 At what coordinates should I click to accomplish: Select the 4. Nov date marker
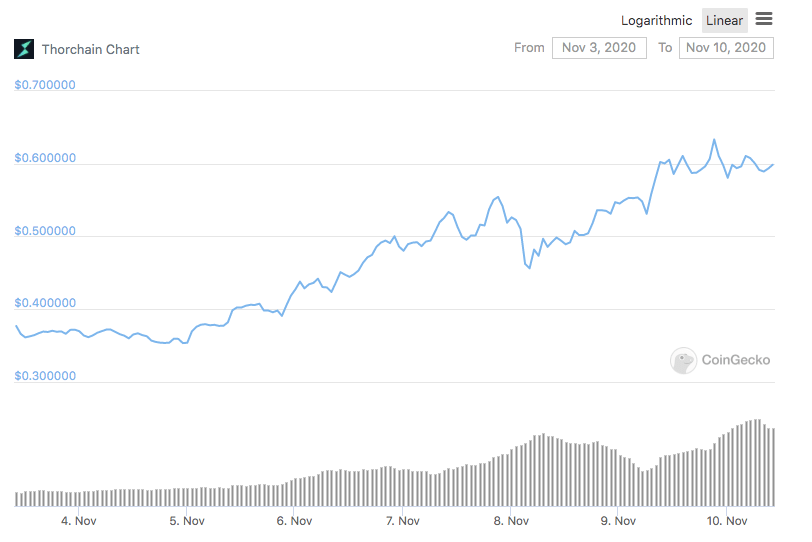coord(79,521)
